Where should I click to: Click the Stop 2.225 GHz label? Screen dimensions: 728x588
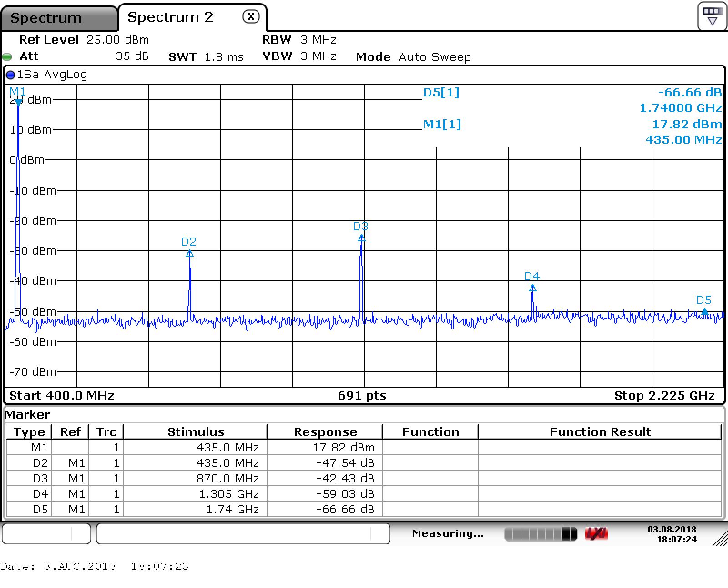click(665, 395)
